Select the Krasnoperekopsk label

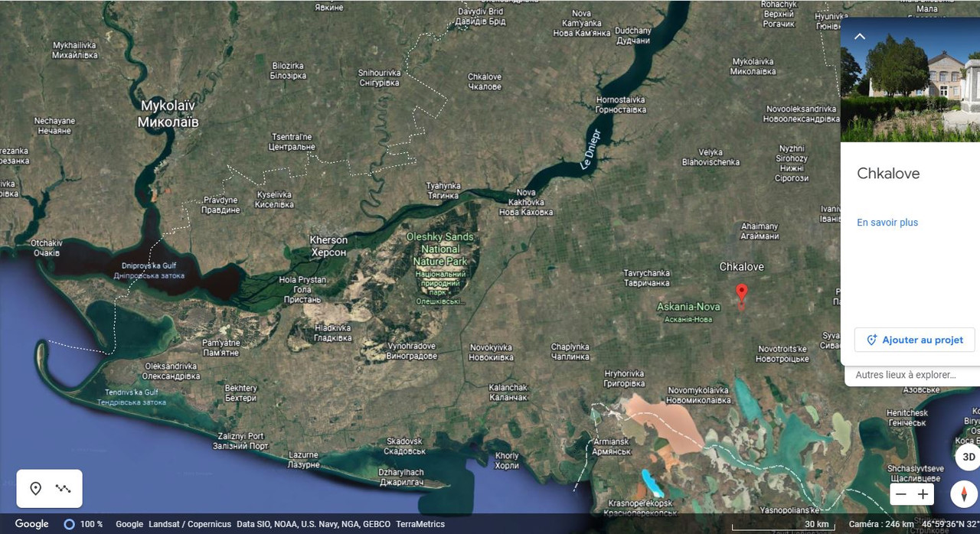click(x=641, y=508)
